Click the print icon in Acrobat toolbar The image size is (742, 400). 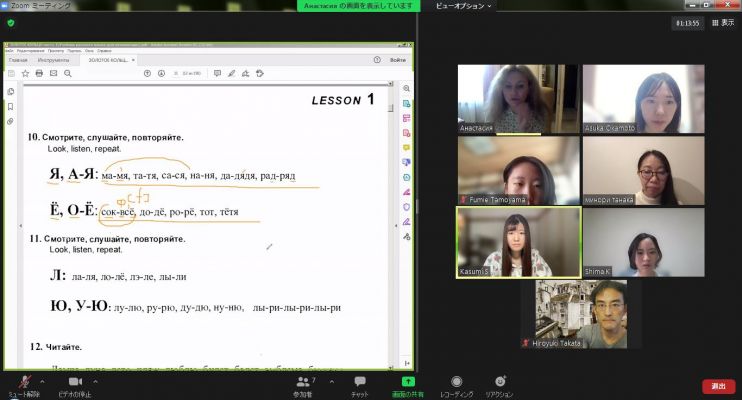pyautogui.click(x=39, y=73)
